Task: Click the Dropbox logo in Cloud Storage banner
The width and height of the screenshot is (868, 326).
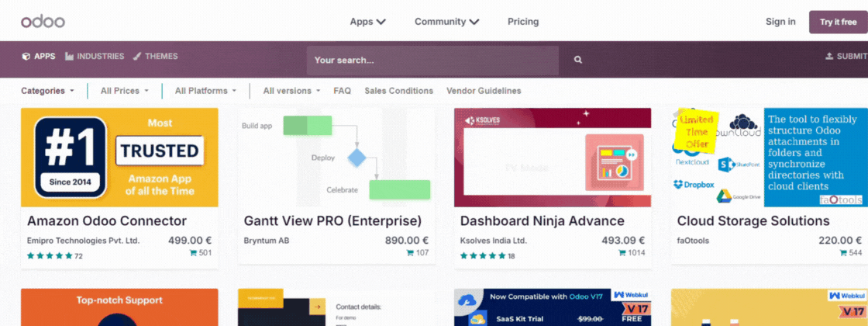Action: coord(694,185)
